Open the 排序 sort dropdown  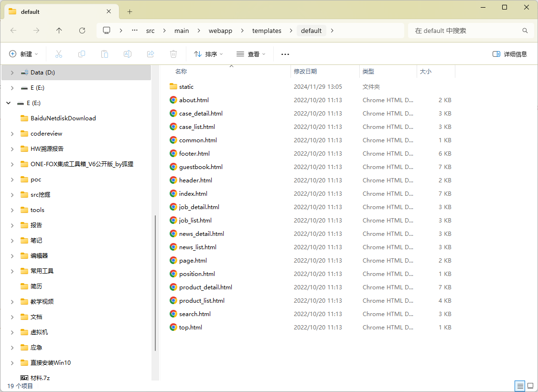[208, 54]
